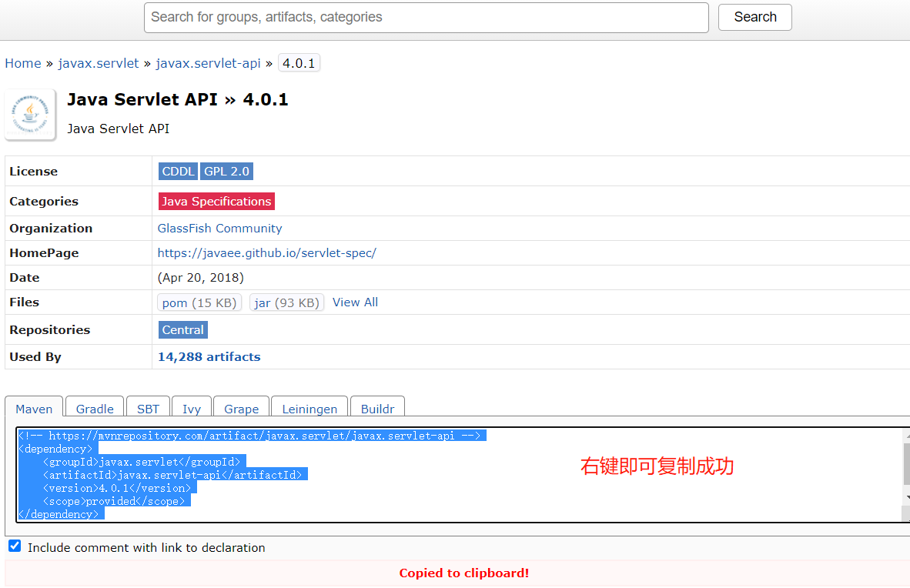Click the Search button
Screen dimensions: 910x588
[x=754, y=18]
